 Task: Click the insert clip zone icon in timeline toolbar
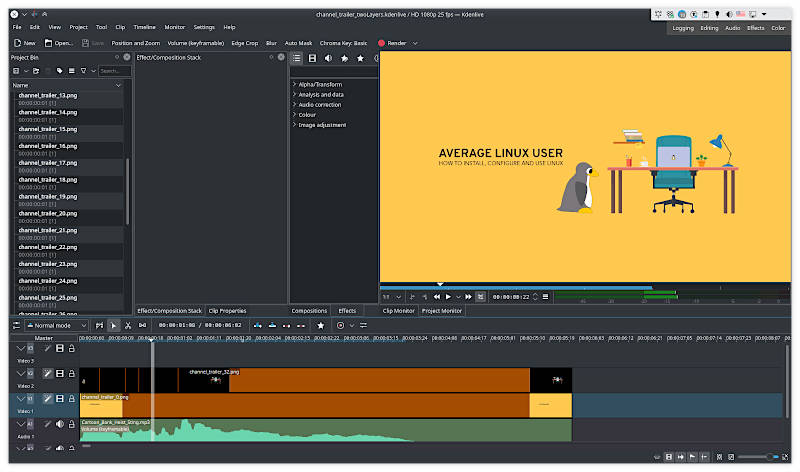258,326
